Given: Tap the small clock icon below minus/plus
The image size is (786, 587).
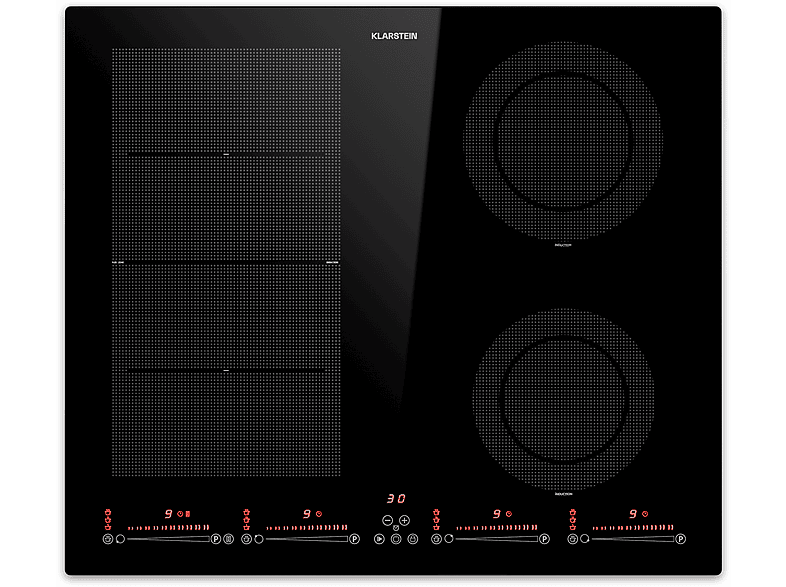Looking at the screenshot, I should pos(396,528).
